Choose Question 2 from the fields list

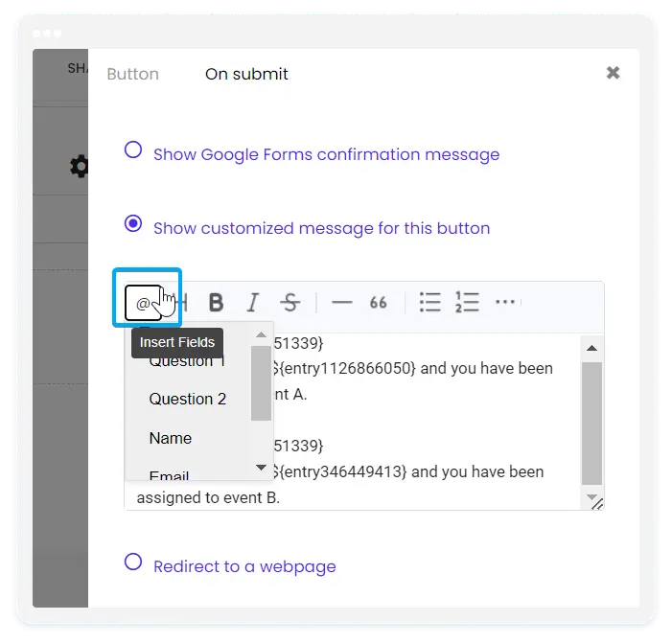[188, 399]
